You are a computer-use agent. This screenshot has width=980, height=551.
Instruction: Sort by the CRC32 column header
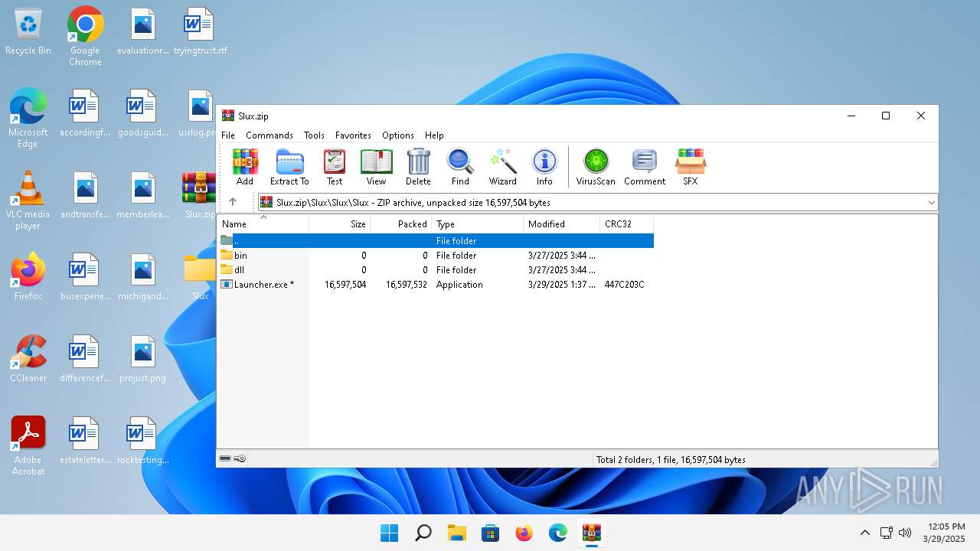pos(627,224)
